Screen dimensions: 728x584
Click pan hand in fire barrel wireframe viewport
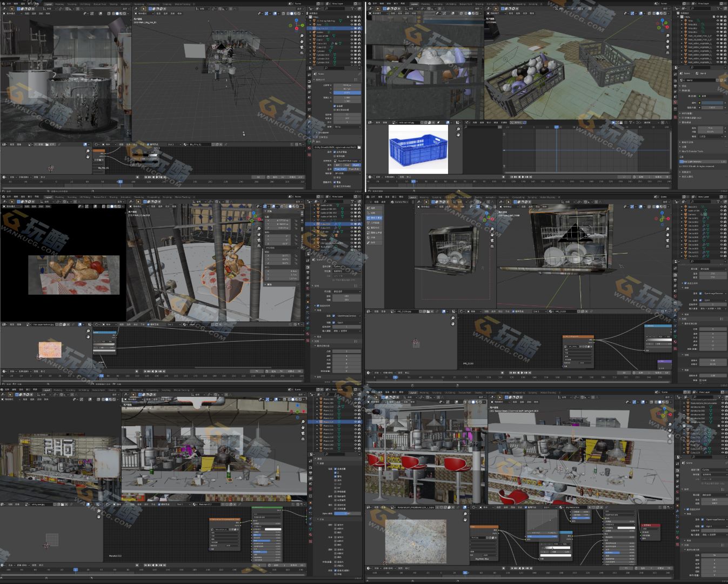tap(302, 42)
